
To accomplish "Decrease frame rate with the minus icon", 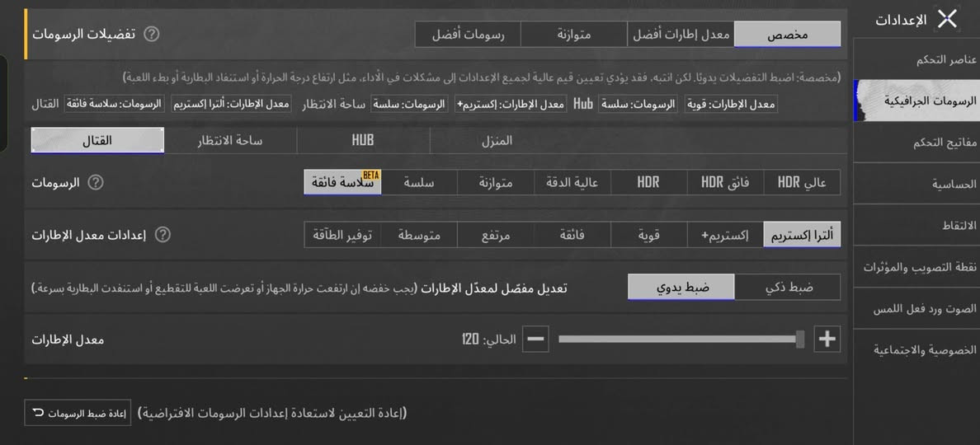I will (535, 339).
